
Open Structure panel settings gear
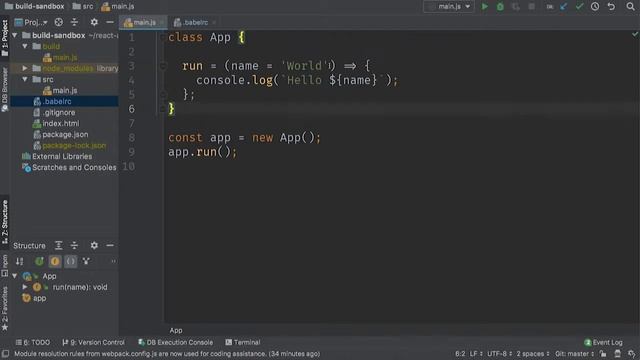click(x=94, y=245)
